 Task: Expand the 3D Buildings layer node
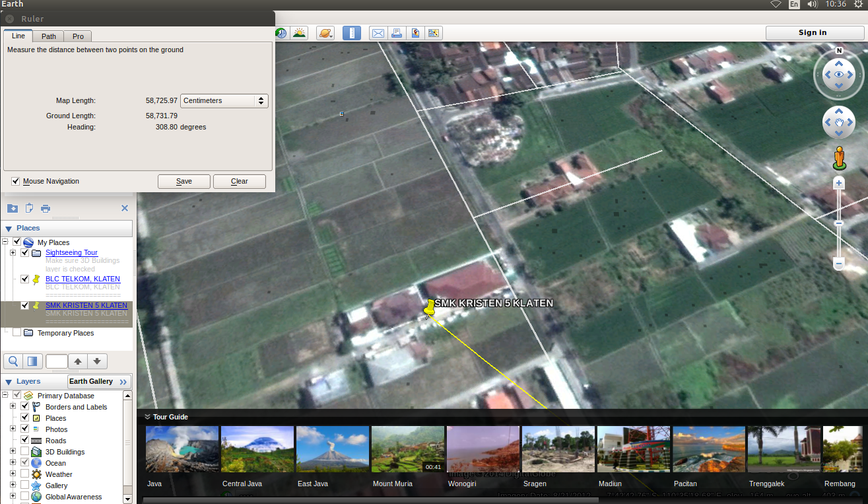click(13, 451)
